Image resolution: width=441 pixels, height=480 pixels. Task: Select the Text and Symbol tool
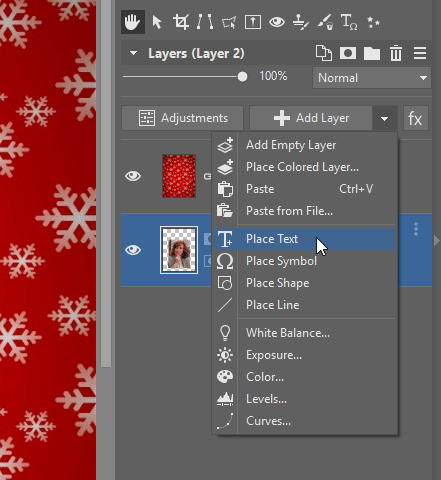click(349, 22)
